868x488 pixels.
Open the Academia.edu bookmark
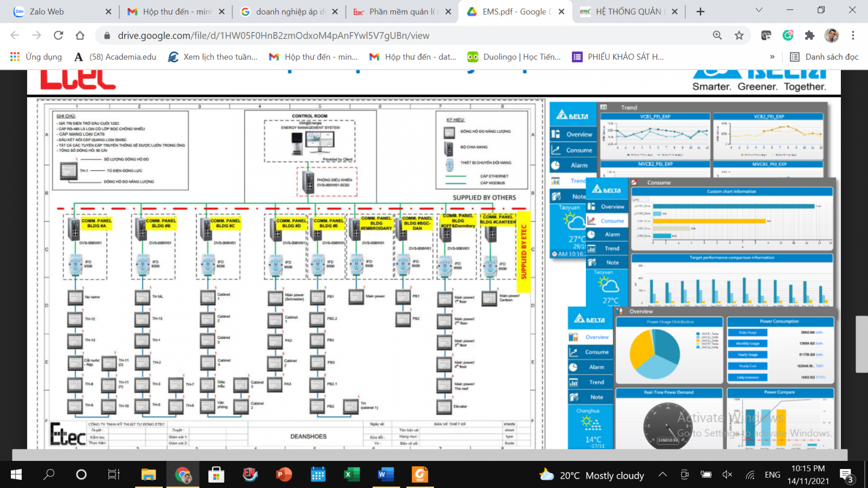(x=115, y=57)
